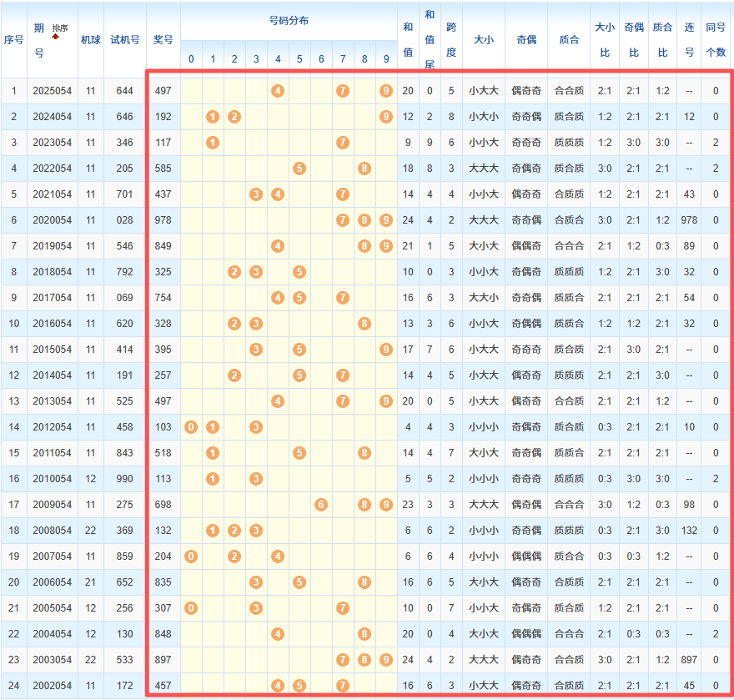This screenshot has height=700, width=734.
Task: Select the orange 2 ball in period 2014054 row
Action: click(x=234, y=375)
